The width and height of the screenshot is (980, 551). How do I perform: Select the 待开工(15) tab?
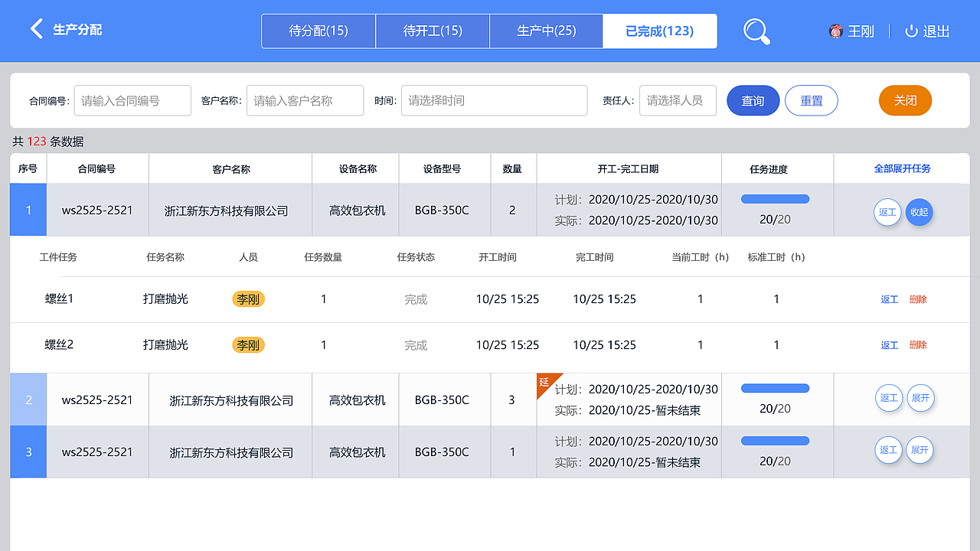pyautogui.click(x=433, y=31)
